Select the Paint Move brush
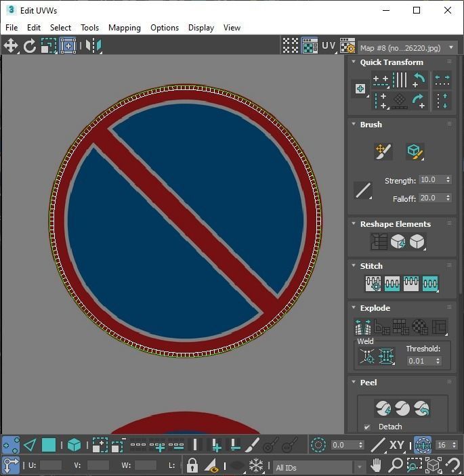The height and width of the screenshot is (476, 464). point(383,151)
